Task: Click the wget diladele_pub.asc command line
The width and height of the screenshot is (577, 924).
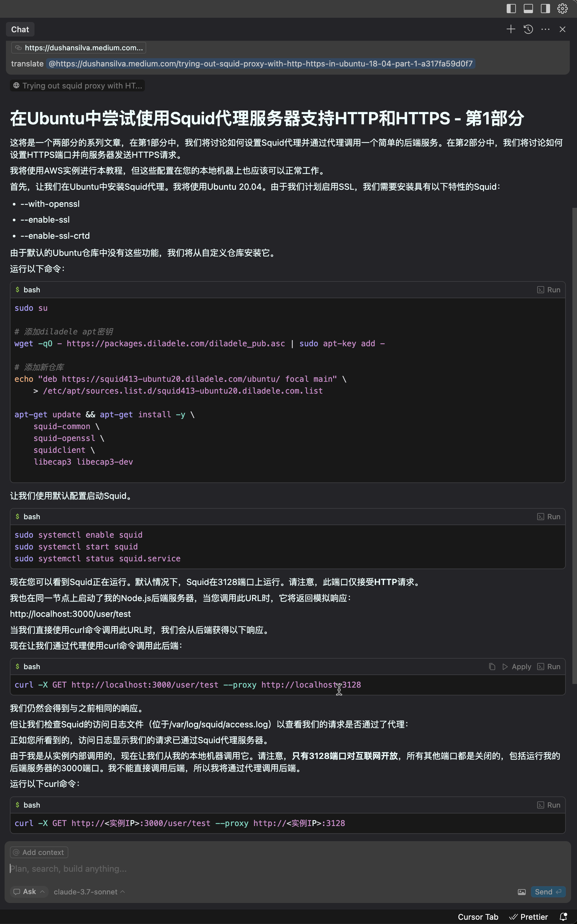Action: [199, 344]
